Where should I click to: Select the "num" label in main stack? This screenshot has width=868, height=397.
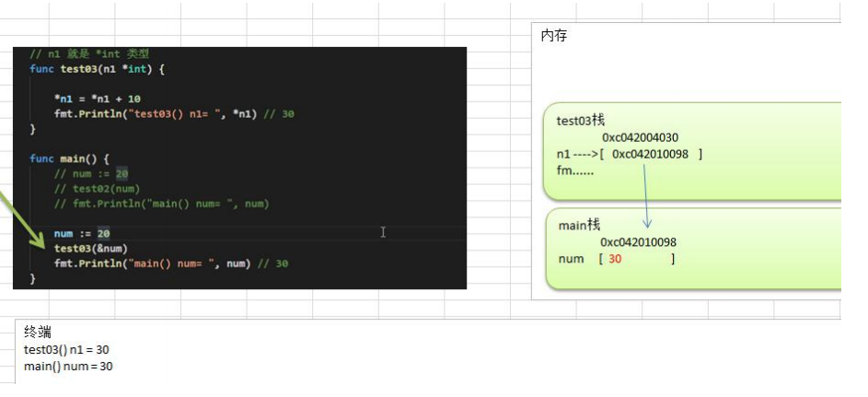click(x=571, y=259)
